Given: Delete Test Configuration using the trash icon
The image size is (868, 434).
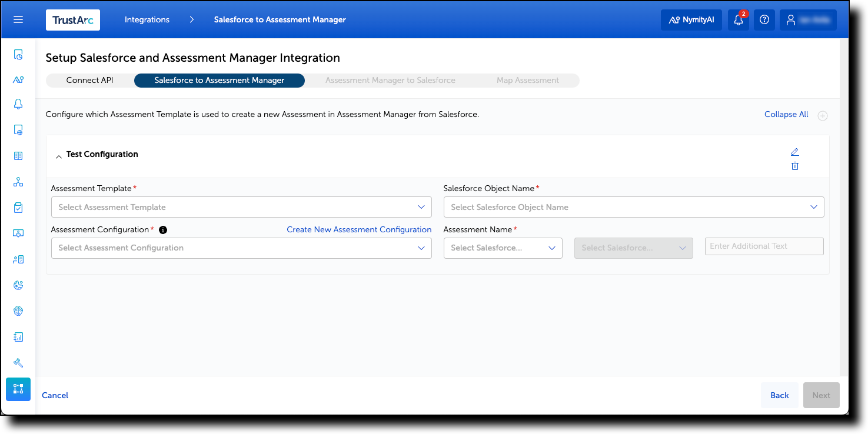Looking at the screenshot, I should [x=795, y=166].
